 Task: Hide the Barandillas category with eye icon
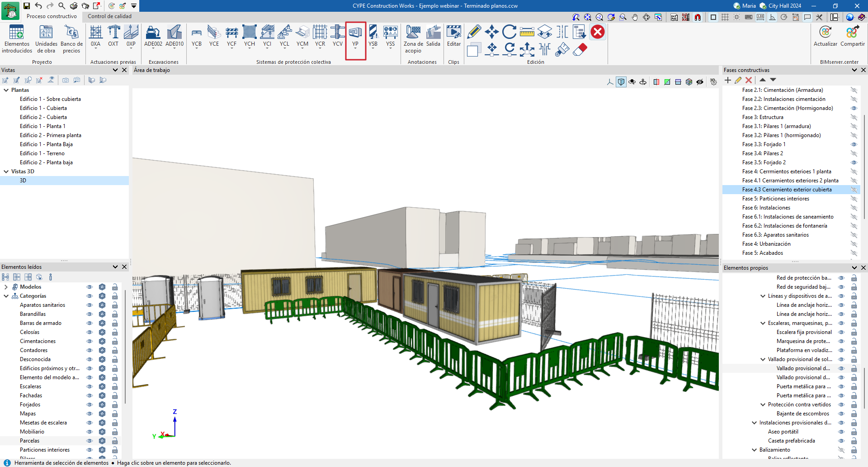(x=90, y=314)
